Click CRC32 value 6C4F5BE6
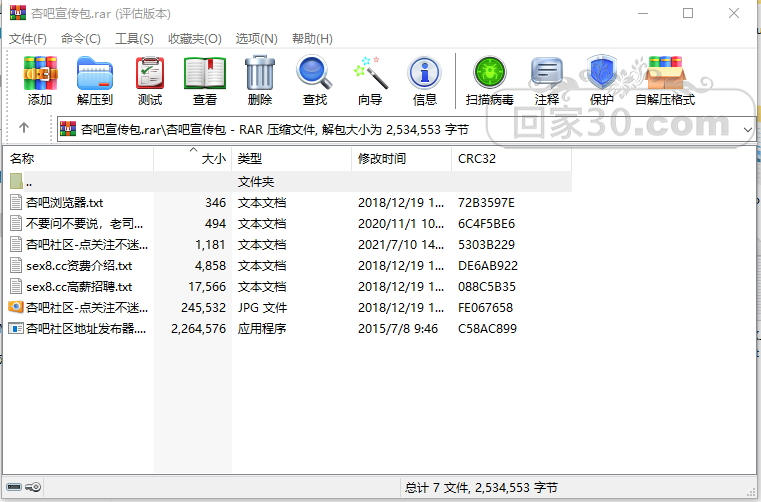The image size is (761, 502). coord(486,223)
